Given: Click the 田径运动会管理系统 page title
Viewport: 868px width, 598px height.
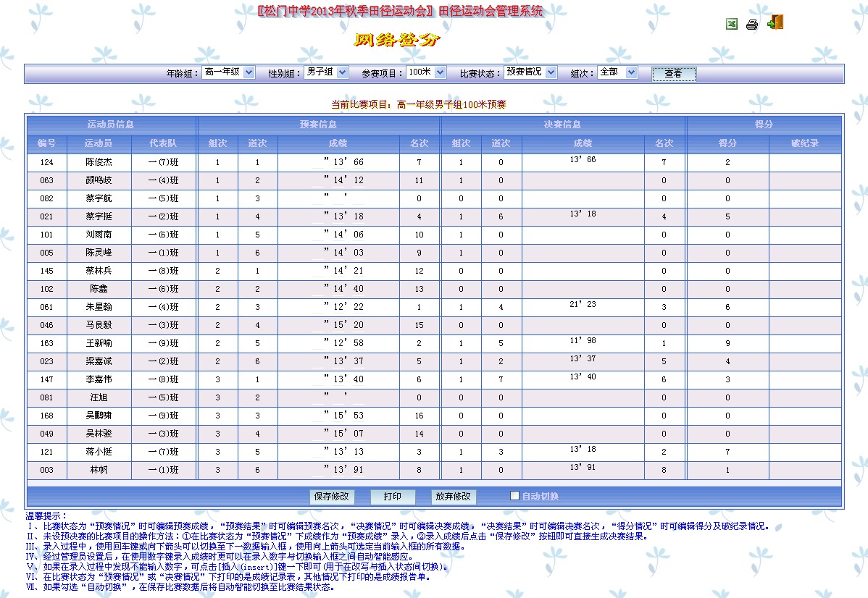Looking at the screenshot, I should tap(491, 11).
